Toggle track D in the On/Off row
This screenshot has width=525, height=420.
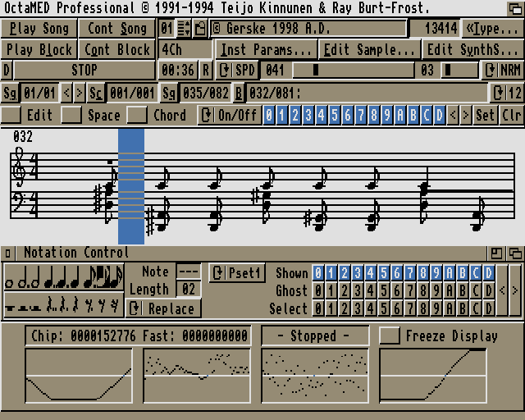[x=440, y=115]
